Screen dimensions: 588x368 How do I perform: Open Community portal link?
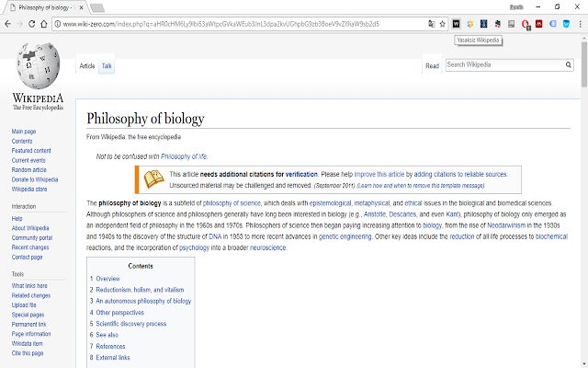click(x=32, y=237)
